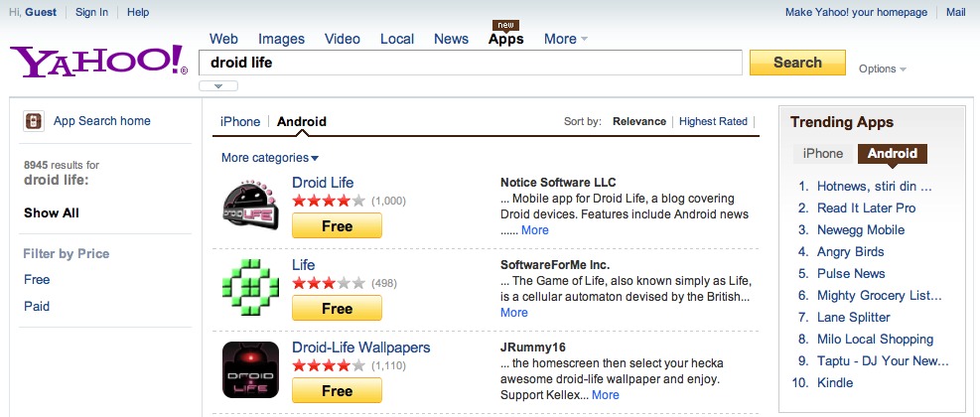Switch to the Images search tab
Screen dimensions: 980x417
coord(281,39)
